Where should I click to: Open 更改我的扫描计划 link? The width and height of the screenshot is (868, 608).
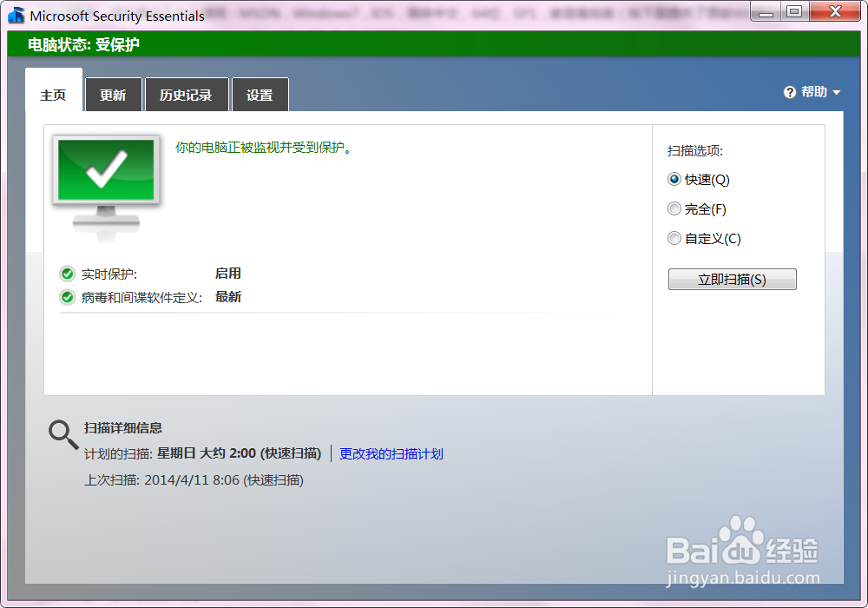(x=391, y=453)
